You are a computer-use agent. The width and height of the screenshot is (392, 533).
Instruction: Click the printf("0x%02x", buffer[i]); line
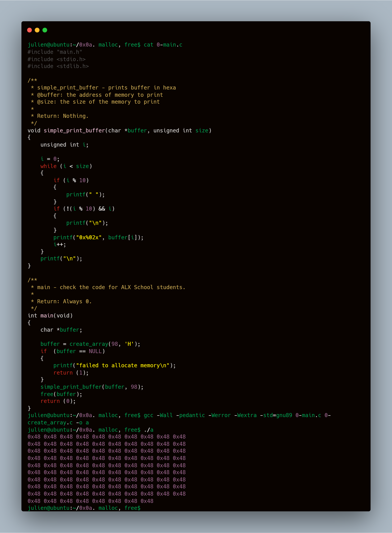98,237
